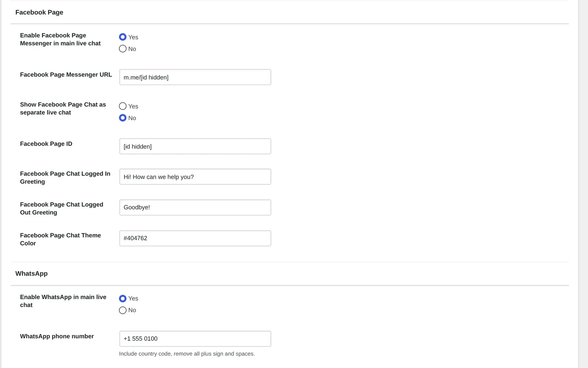This screenshot has height=368, width=588.
Task: Click the Facebook Page ID label
Action: (46, 144)
